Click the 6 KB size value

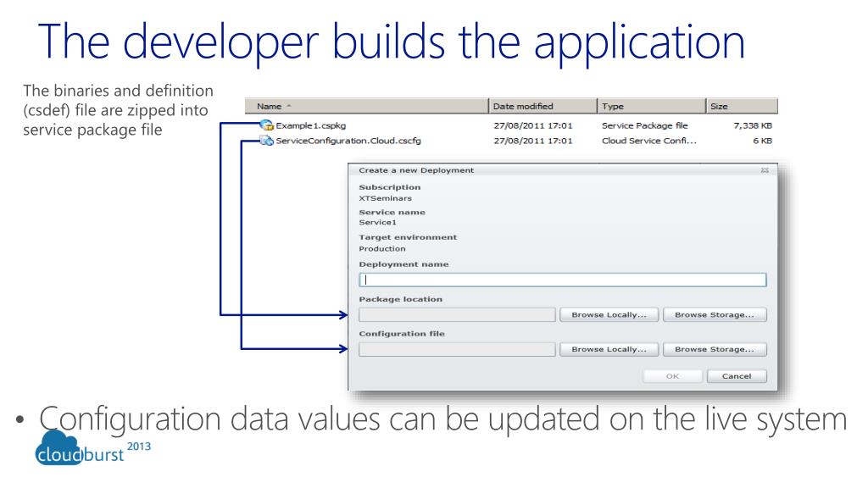pyautogui.click(x=762, y=141)
